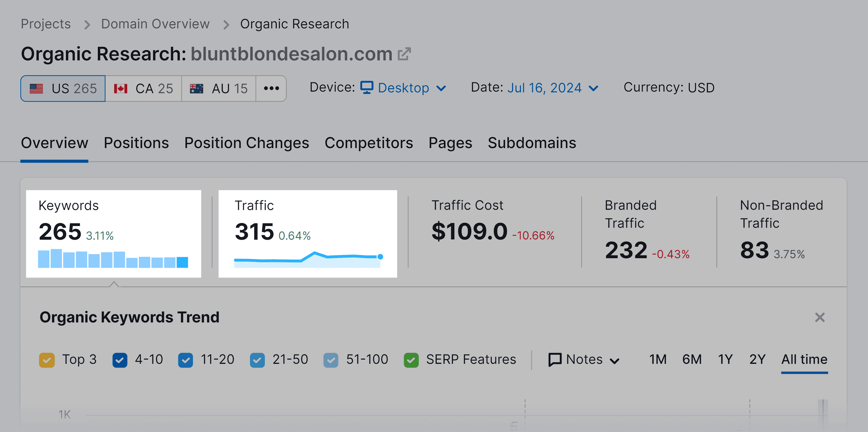Select the AU Australia flag database
Image resolution: width=868 pixels, height=432 pixels.
(219, 88)
